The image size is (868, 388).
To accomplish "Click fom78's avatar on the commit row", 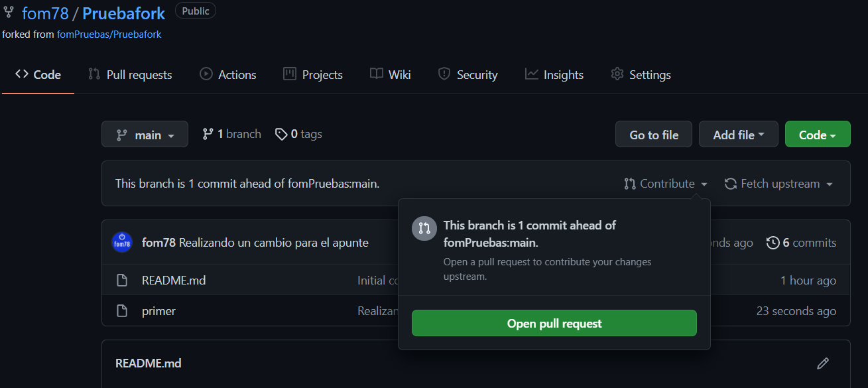I will (122, 242).
